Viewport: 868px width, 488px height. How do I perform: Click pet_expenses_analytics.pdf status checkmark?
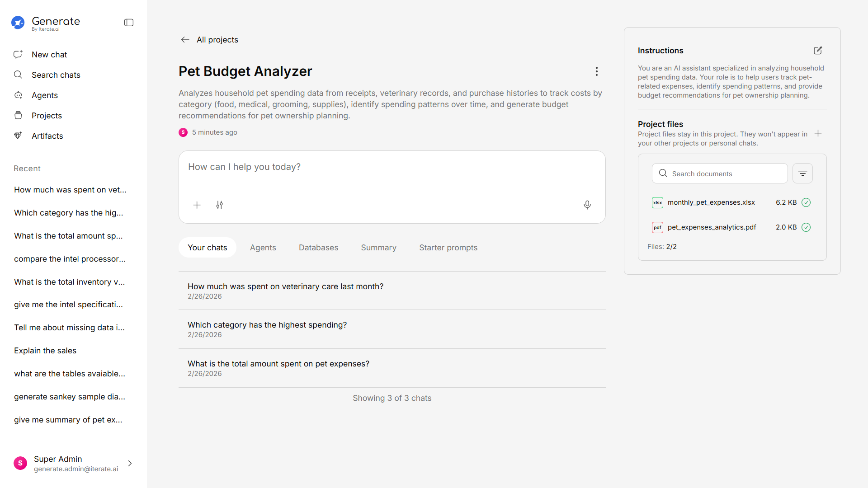click(806, 227)
